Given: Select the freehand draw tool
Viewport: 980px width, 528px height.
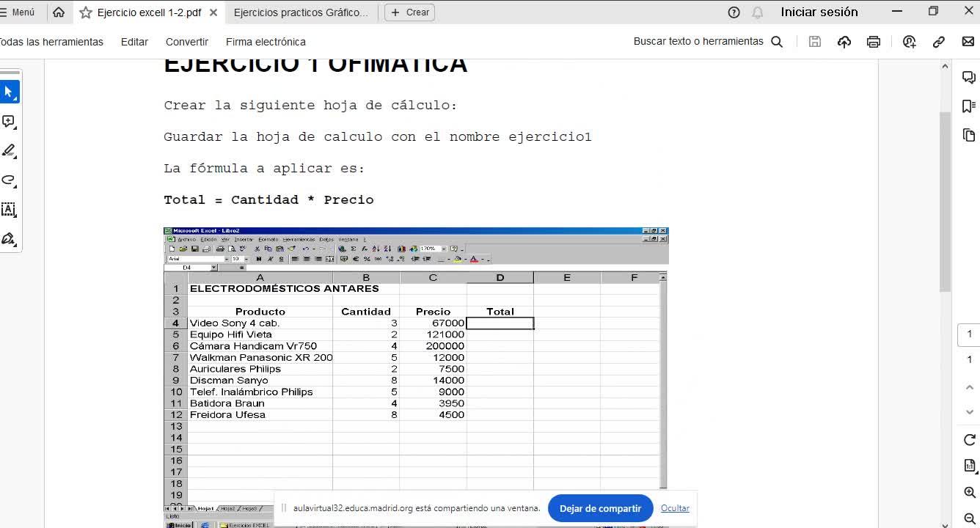Looking at the screenshot, I should (9, 180).
